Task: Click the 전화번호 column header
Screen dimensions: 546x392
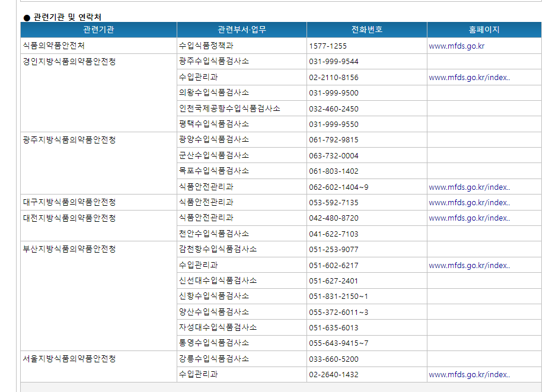Action: pos(367,30)
